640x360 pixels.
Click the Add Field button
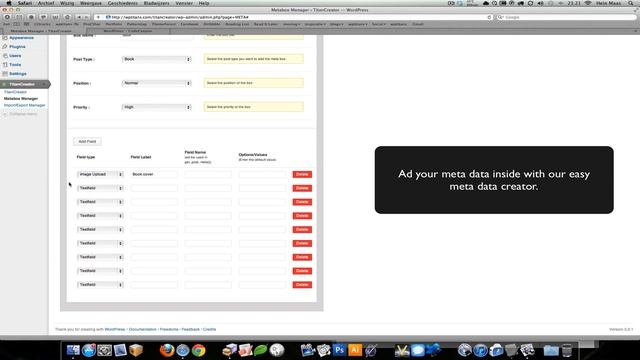tap(87, 142)
